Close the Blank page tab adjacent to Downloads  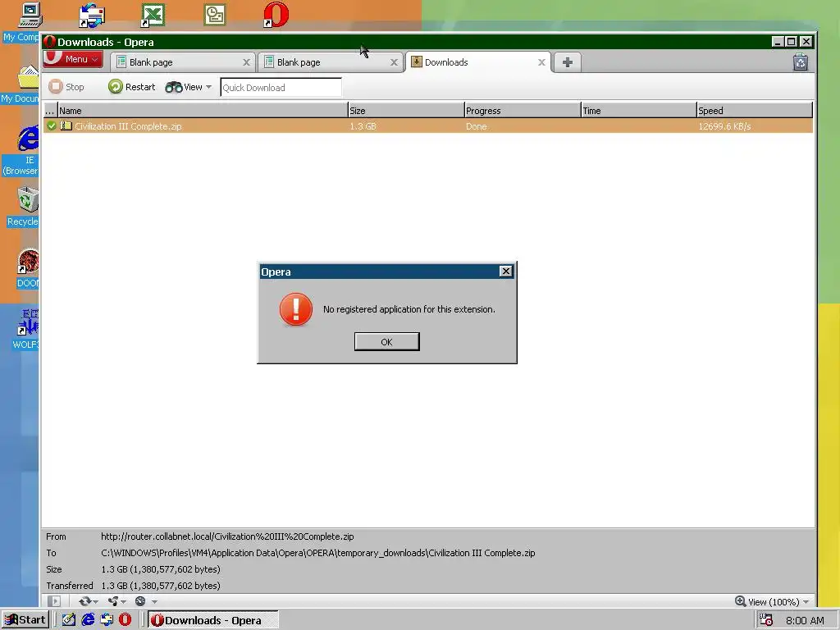394,62
